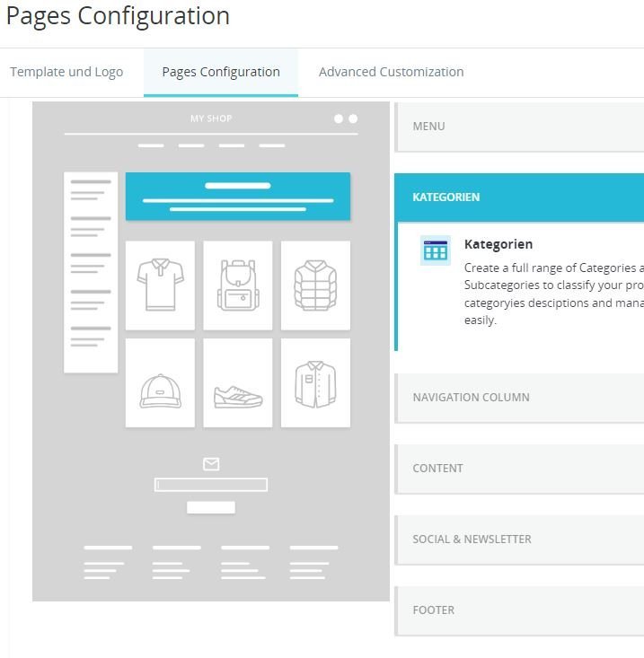Image resolution: width=644 pixels, height=658 pixels.
Task: Click the polo shirt product icon
Action: pos(160,285)
